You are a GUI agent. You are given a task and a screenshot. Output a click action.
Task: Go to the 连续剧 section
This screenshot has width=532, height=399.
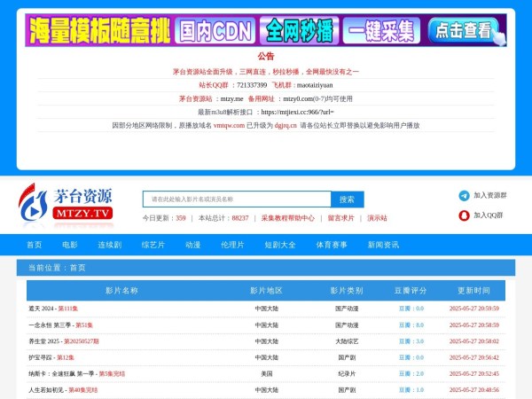(109, 245)
